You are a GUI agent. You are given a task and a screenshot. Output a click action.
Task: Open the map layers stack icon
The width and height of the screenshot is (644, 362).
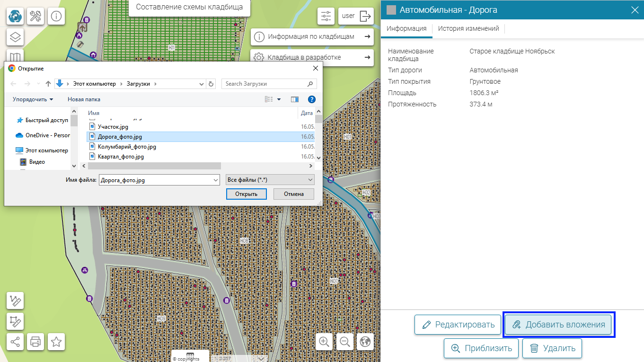point(15,37)
